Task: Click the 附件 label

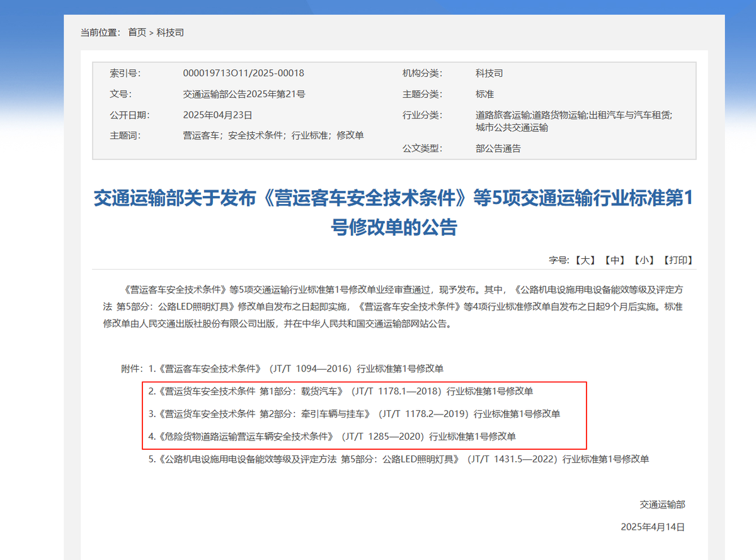Action: tap(132, 369)
